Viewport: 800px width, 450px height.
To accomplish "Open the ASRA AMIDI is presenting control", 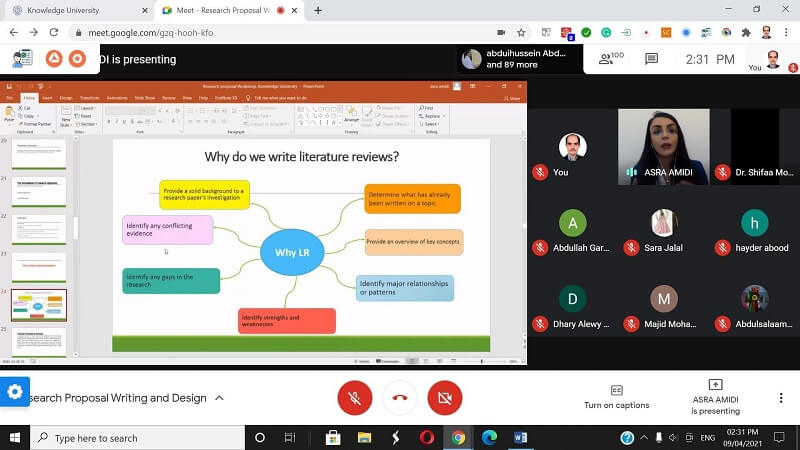I will click(715, 397).
